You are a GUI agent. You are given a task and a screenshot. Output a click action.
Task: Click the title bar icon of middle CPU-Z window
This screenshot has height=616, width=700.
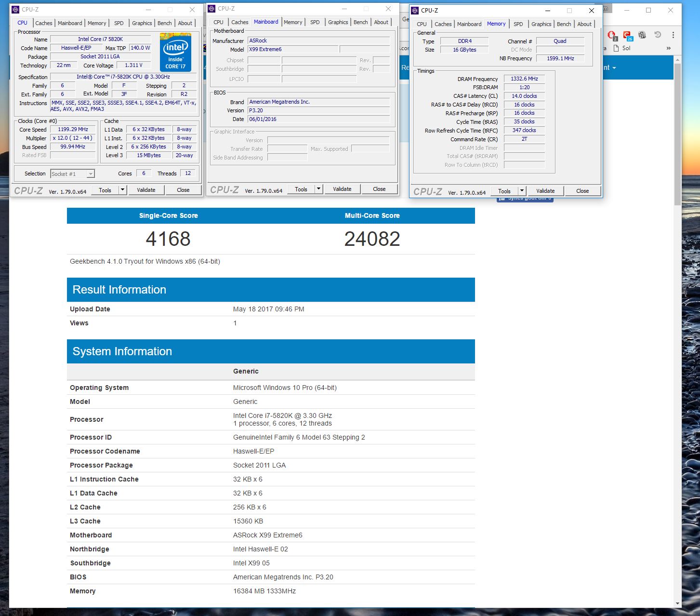click(211, 8)
